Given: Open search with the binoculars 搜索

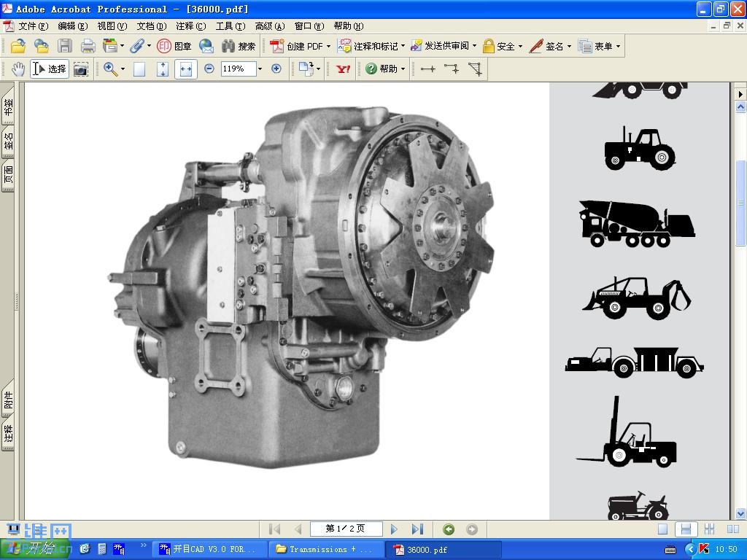Looking at the screenshot, I should [239, 46].
